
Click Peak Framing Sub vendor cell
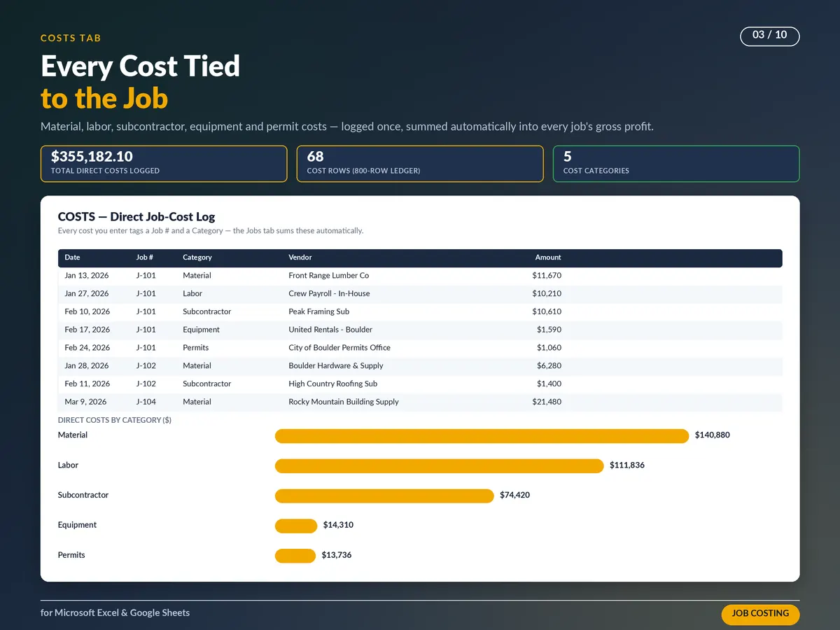318,311
